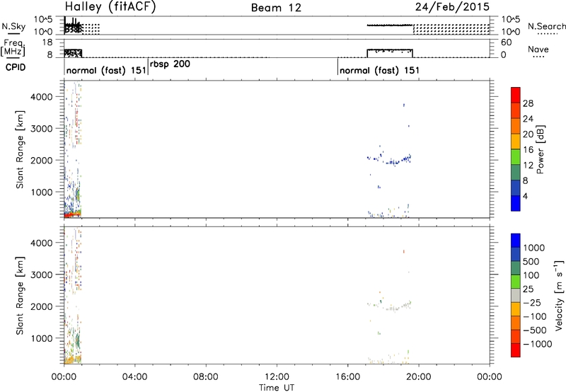This screenshot has height=392, width=566.
Task: Click the Velocity colorbar blue top segment
Action: tap(516, 241)
